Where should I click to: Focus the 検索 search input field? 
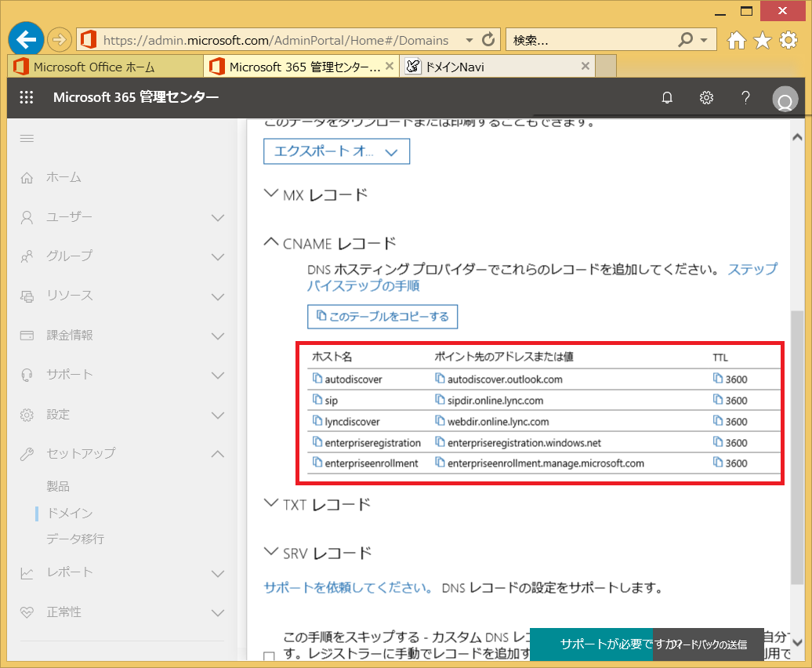click(590, 40)
